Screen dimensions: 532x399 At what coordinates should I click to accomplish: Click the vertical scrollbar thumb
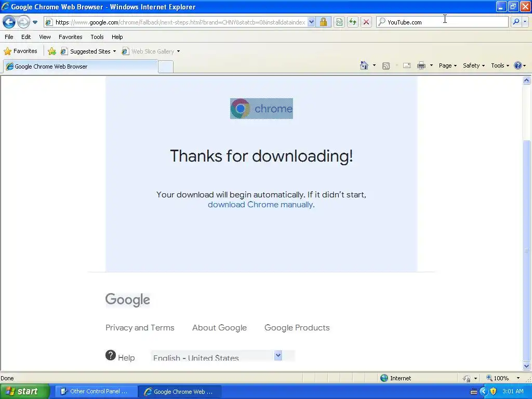527,250
